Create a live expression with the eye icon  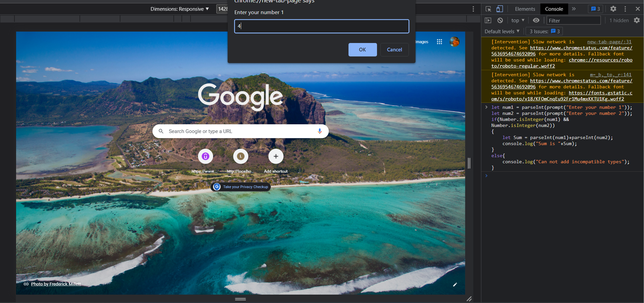point(536,20)
